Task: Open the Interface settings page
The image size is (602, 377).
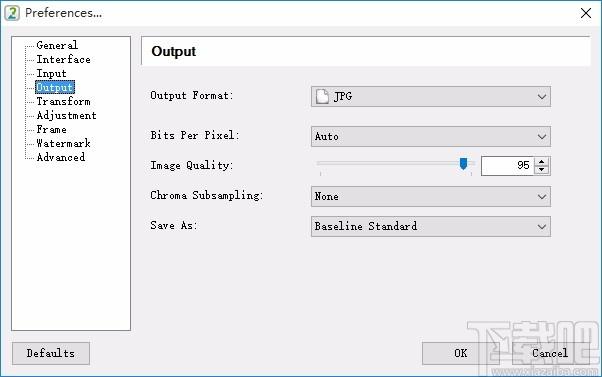Action: point(63,60)
